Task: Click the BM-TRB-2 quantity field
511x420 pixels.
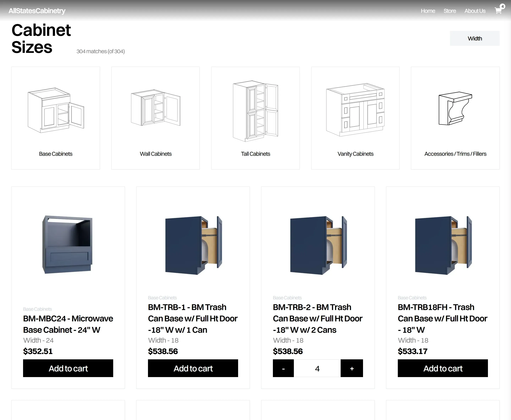Action: (x=317, y=368)
